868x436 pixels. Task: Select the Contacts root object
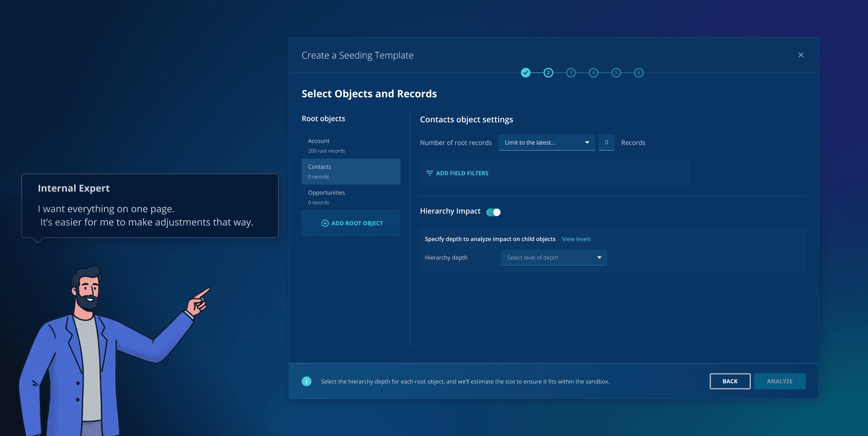(x=350, y=171)
